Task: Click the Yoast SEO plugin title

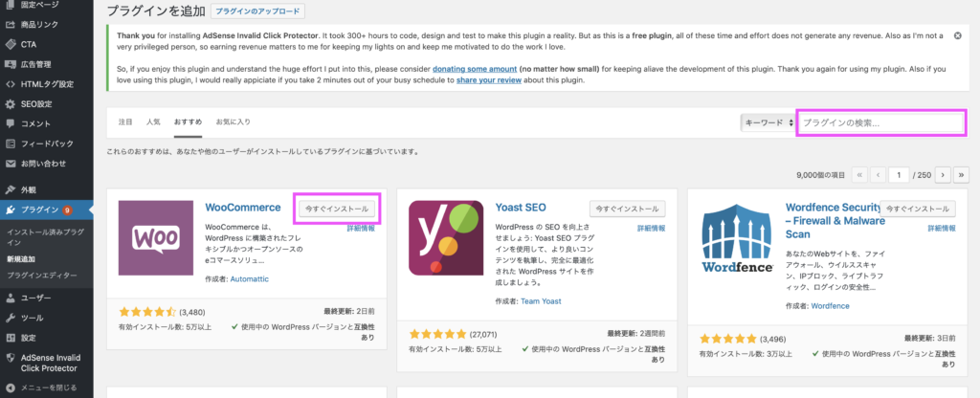Action: tap(521, 208)
